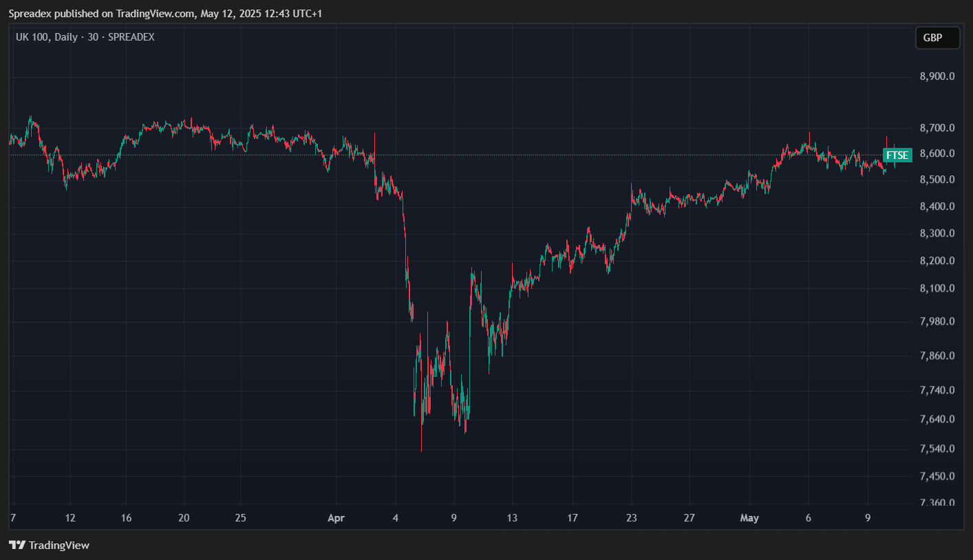Click the '12' date label on the time axis

[x=70, y=518]
